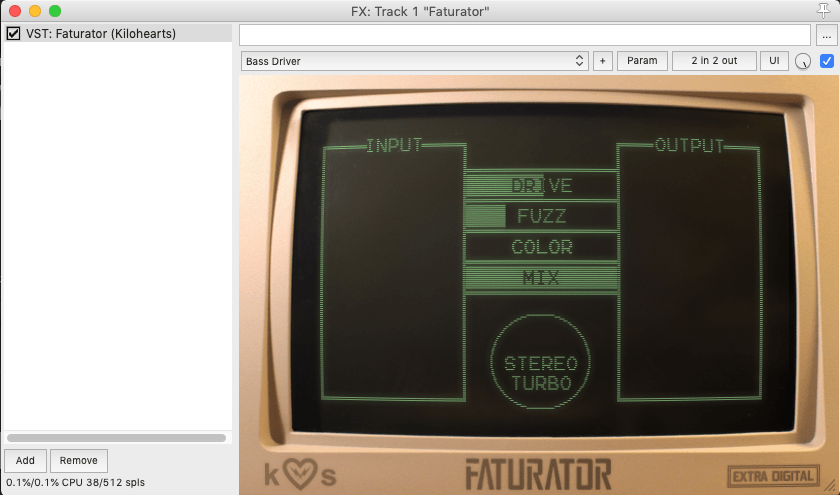840x495 pixels.
Task: Adjust the FUZZ slider
Action: pos(541,216)
